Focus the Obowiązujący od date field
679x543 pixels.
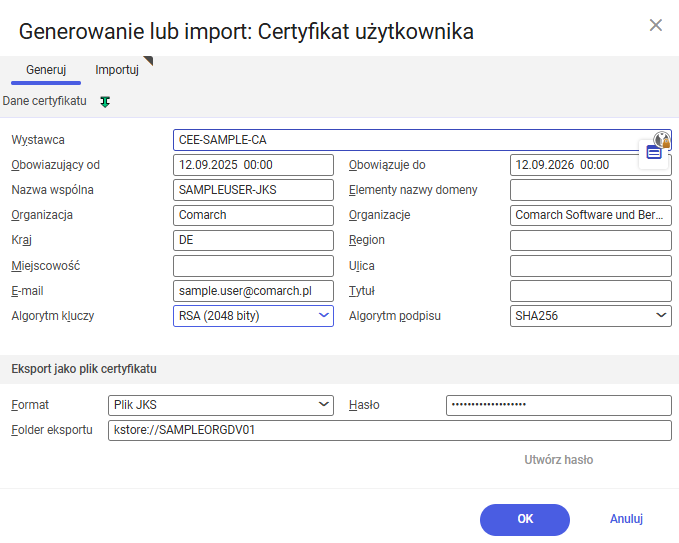click(252, 165)
